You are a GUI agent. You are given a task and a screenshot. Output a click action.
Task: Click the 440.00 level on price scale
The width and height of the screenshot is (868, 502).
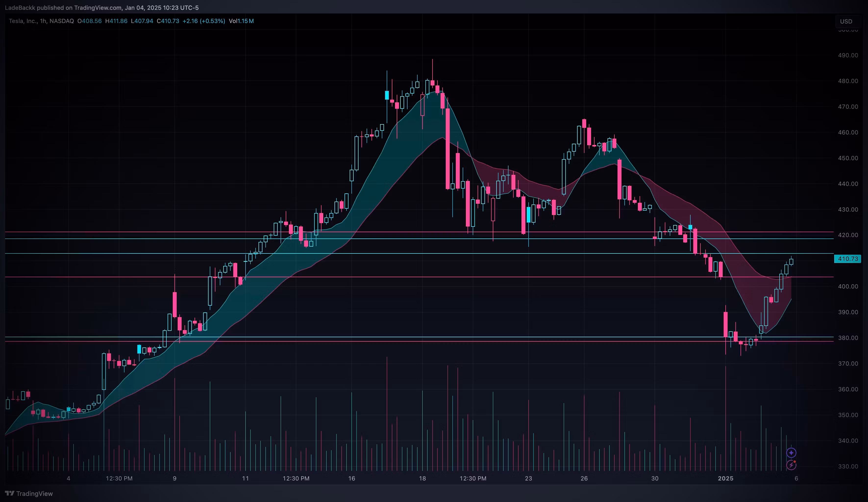click(x=848, y=184)
